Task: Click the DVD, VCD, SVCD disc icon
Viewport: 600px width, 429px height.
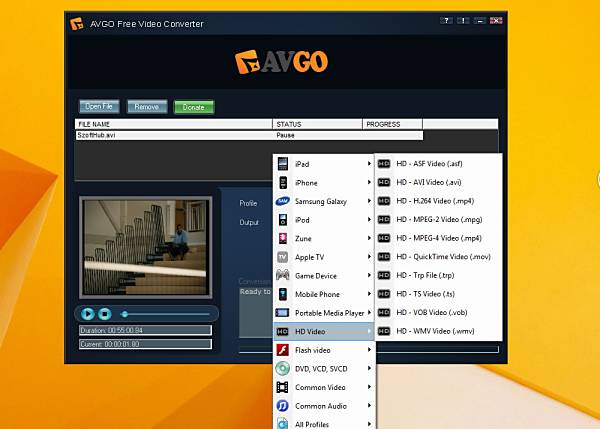Action: tap(282, 368)
